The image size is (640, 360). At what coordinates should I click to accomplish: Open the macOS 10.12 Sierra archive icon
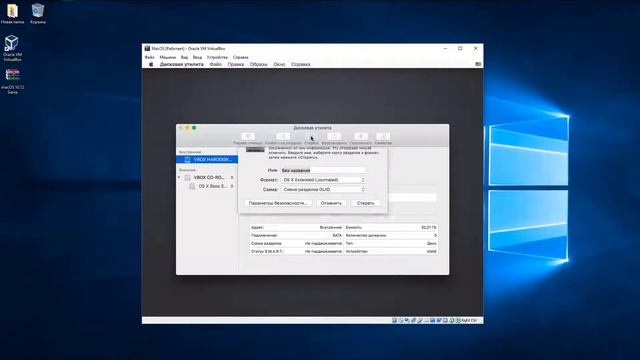click(12, 81)
